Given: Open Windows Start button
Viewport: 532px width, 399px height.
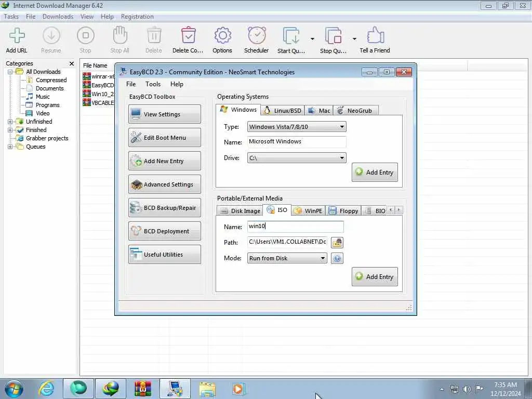Looking at the screenshot, I should tap(14, 389).
